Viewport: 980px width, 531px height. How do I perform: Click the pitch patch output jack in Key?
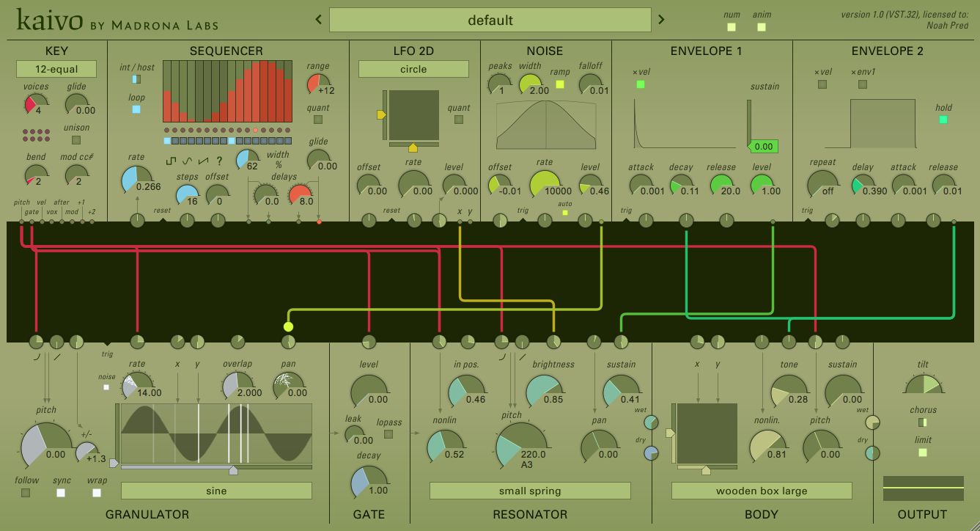click(21, 220)
